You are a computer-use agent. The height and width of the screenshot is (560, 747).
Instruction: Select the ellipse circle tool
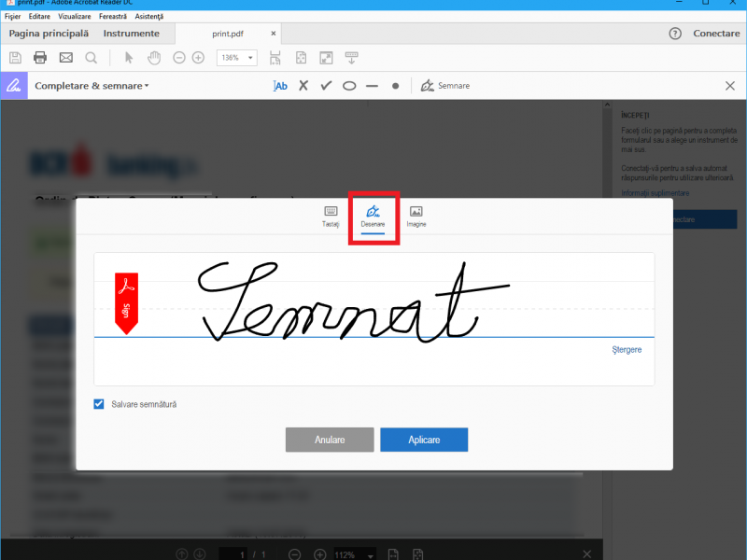point(349,86)
